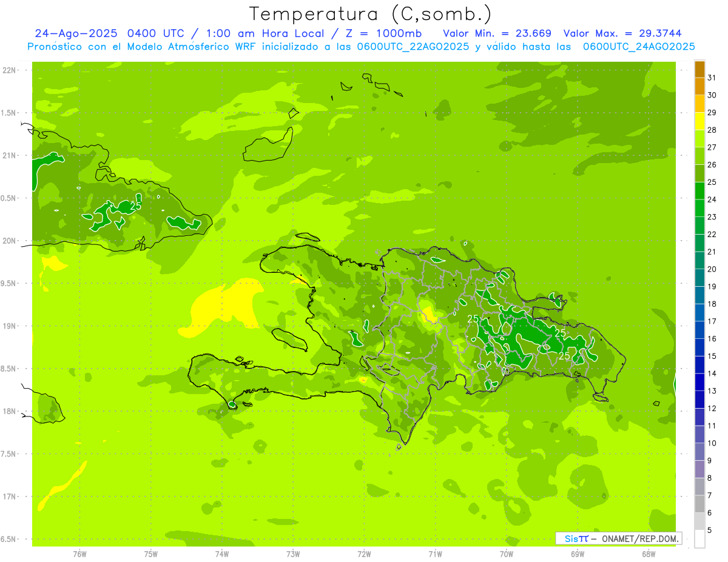Click the 68W longitude label

pos(649,554)
